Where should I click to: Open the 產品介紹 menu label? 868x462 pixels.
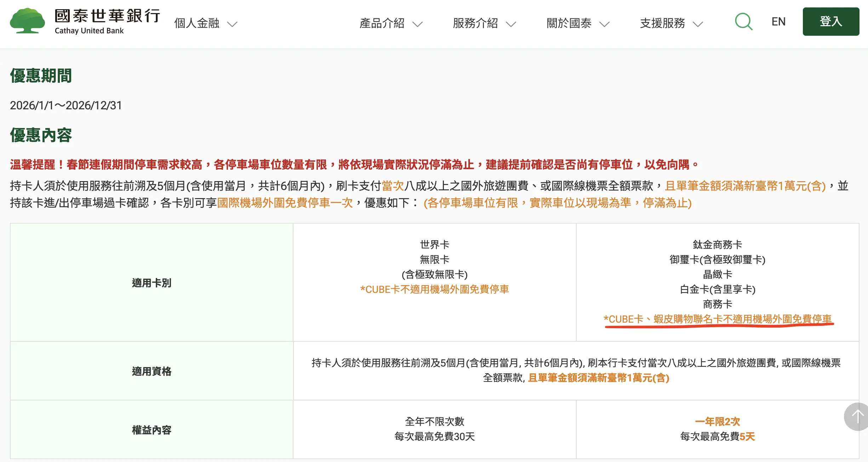point(382,23)
